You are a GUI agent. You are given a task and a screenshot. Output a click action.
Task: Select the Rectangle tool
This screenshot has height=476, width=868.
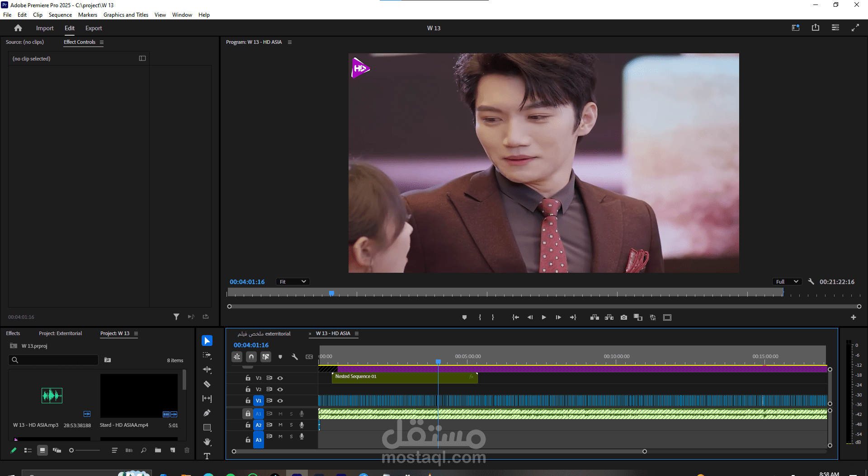[x=207, y=427]
